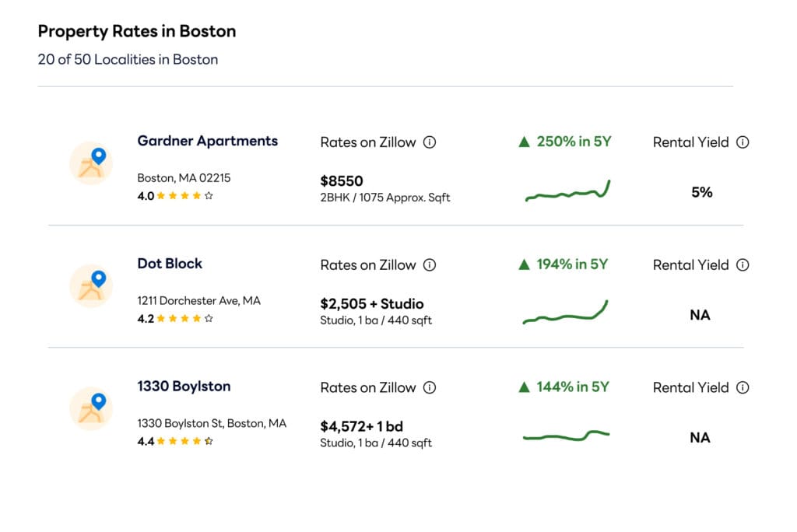
Task: Open the Rental Yield info icon for 1330 Boylston
Action: coord(742,388)
